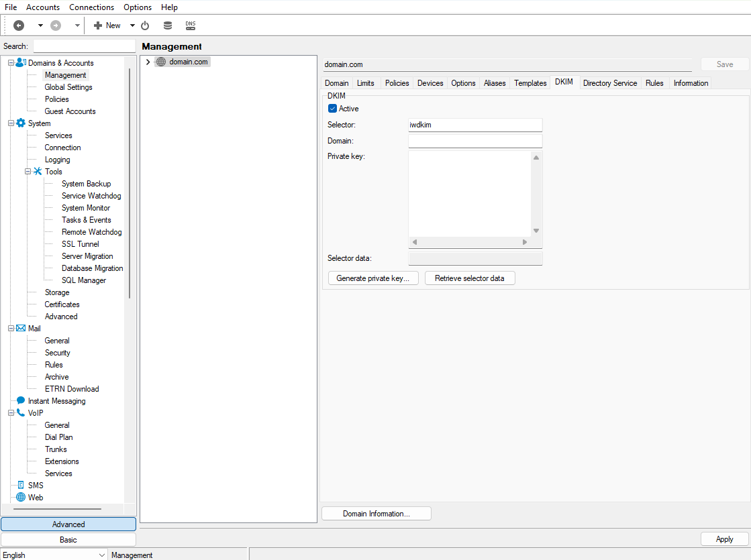Open the Connections menu
Viewport: 751px width, 560px height.
click(x=91, y=7)
